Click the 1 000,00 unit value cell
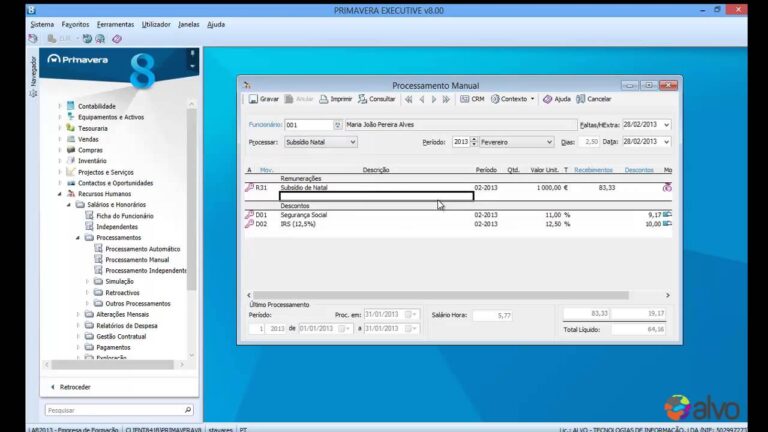Screen dimensions: 768x432 click(549, 188)
